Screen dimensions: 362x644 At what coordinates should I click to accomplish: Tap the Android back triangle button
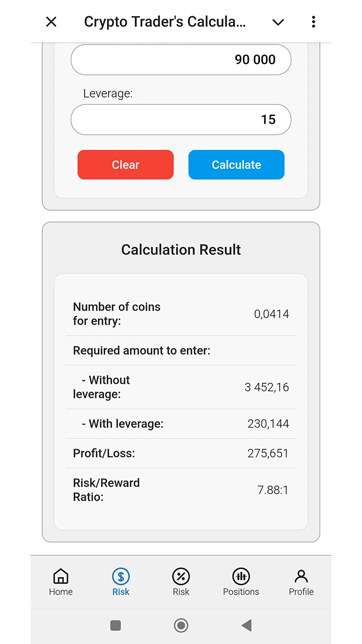[246, 625]
